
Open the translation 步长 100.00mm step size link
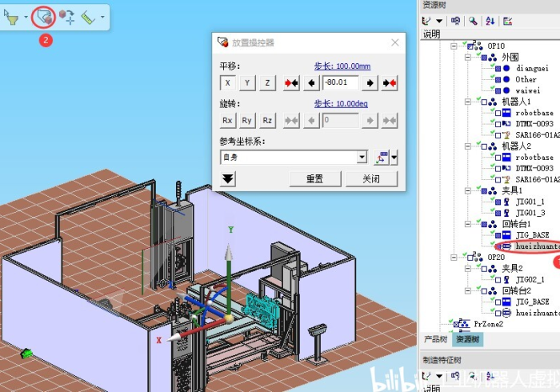pos(342,66)
